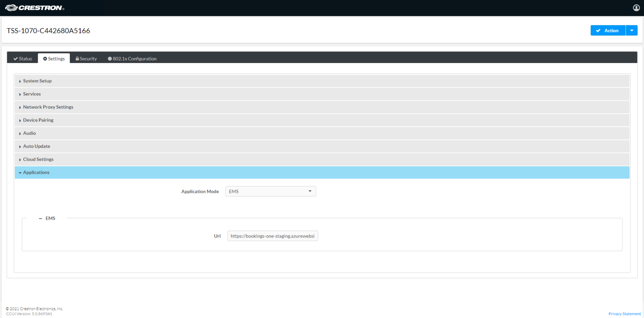The width and height of the screenshot is (644, 318).
Task: Open the user account icon
Action: [636, 8]
